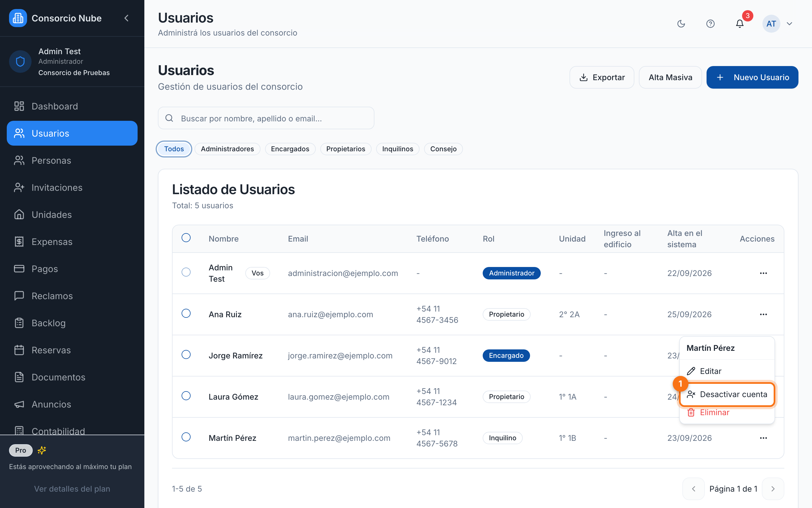Viewport: 812px width, 508px height.
Task: Open notifications bell icon
Action: point(740,23)
